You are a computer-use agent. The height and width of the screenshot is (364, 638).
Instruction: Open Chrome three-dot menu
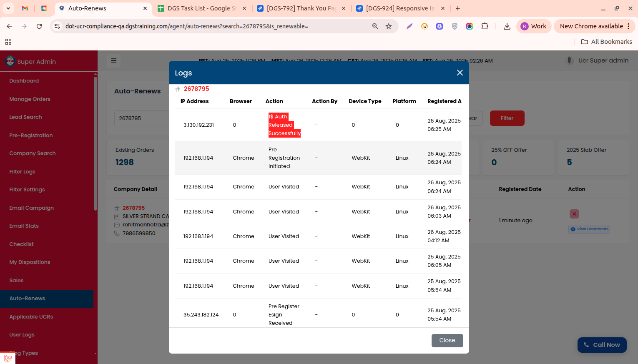628,26
